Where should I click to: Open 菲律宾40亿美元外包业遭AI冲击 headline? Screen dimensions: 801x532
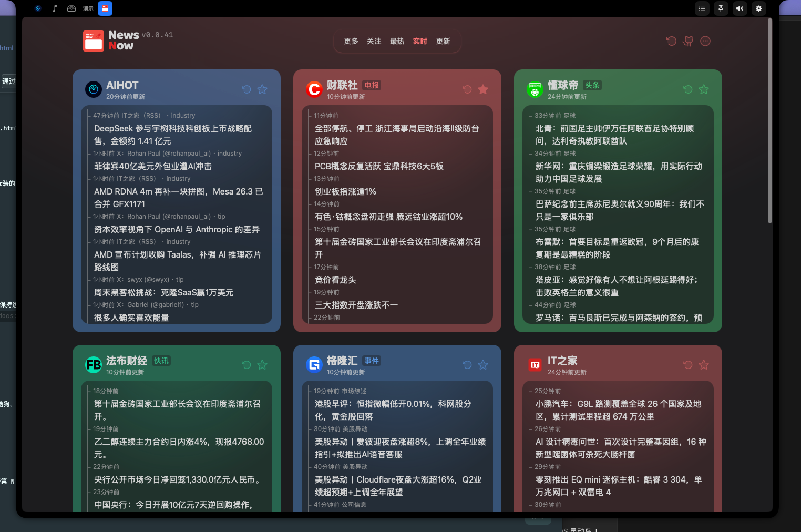pos(153,166)
